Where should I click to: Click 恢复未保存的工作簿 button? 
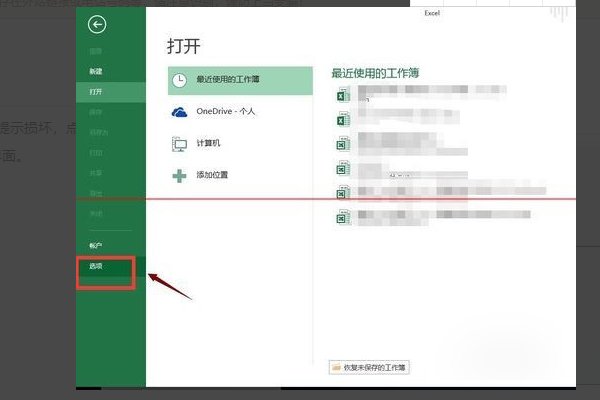pos(369,367)
